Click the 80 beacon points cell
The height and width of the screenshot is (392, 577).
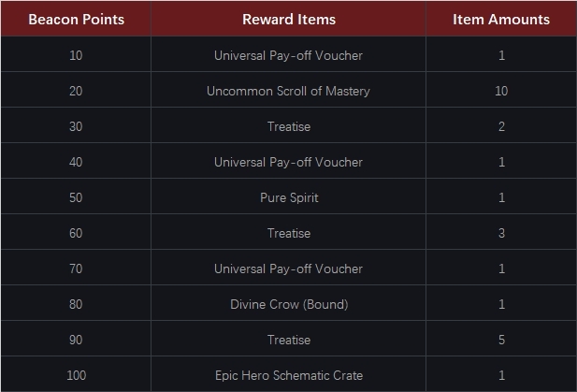pos(76,304)
